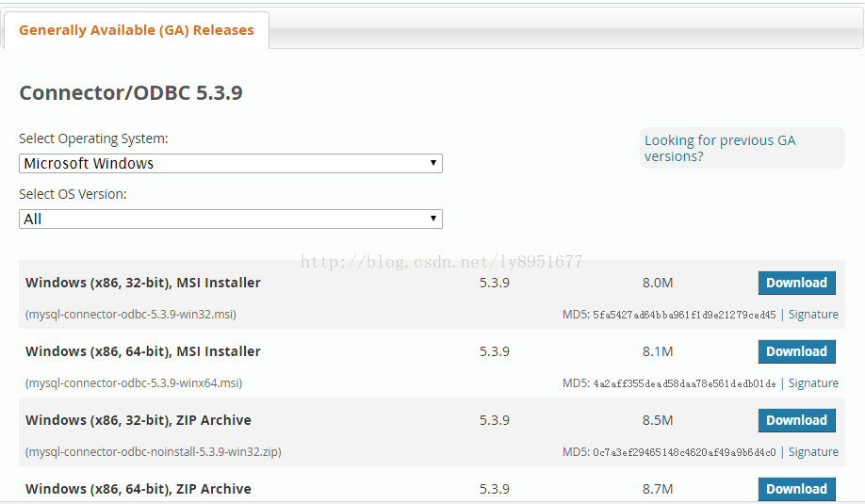Viewport: 865px width, 504px height.
Task: Download the 32-bit ZIP Archive
Action: coord(796,420)
